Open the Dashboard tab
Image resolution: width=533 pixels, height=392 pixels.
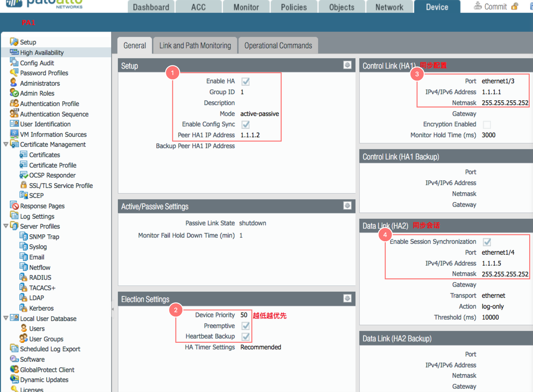pyautogui.click(x=151, y=7)
